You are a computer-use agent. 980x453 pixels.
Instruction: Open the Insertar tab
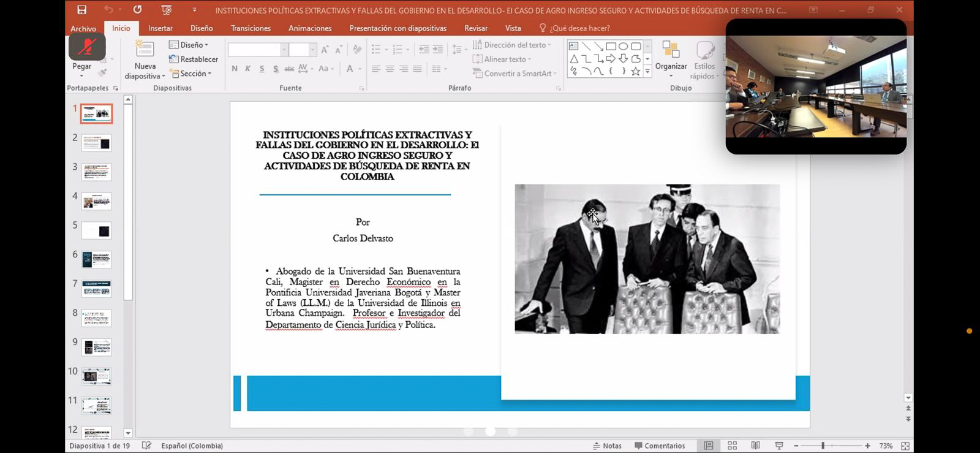pyautogui.click(x=160, y=28)
